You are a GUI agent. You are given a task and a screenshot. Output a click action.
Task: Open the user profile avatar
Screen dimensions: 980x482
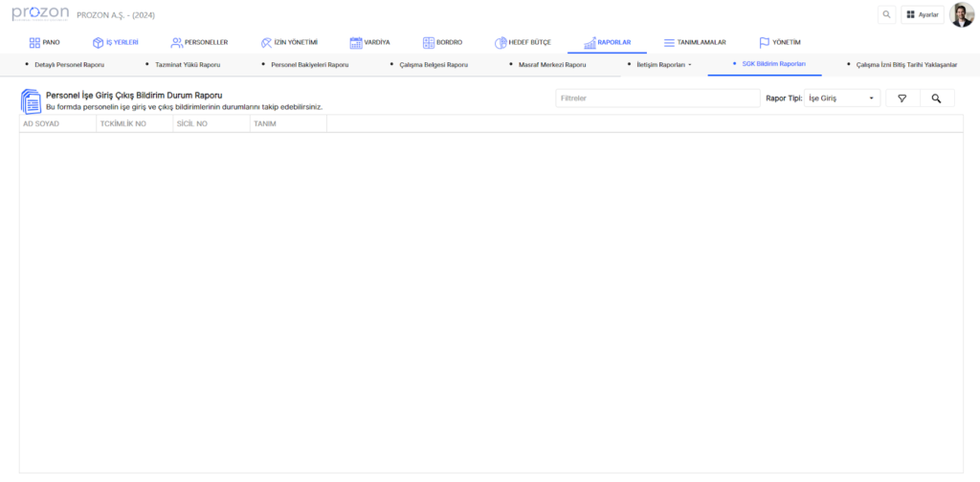pos(961,14)
